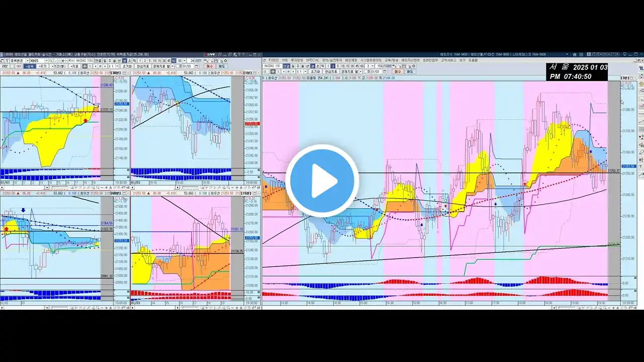Select 주 (week) period in right window

tap(298, 66)
